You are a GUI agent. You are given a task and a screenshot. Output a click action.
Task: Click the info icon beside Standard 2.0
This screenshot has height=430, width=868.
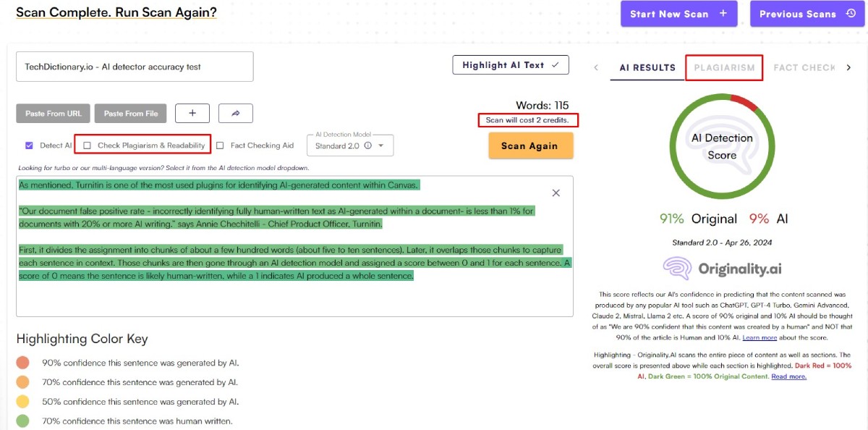point(367,146)
